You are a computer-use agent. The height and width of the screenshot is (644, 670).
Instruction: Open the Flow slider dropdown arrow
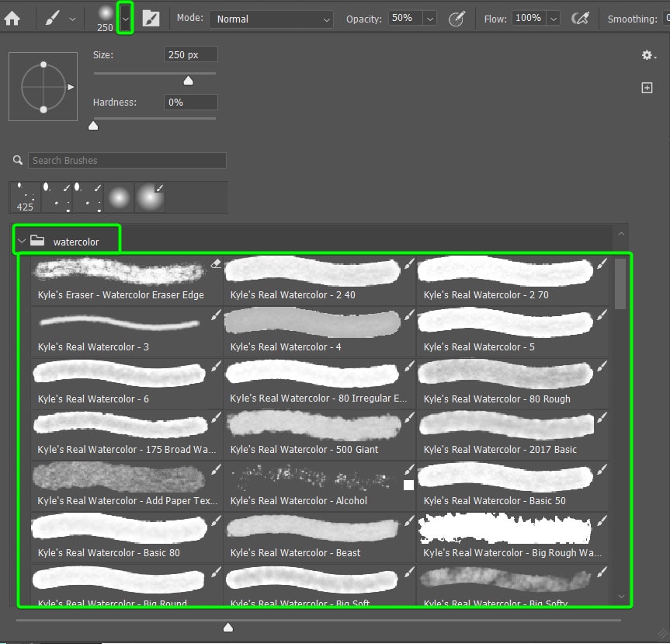pos(554,19)
